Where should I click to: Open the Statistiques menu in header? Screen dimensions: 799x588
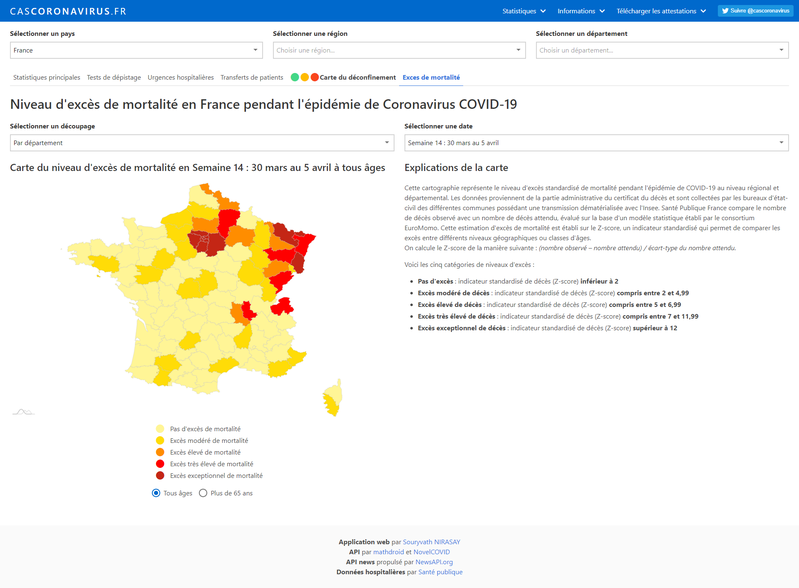coord(524,11)
